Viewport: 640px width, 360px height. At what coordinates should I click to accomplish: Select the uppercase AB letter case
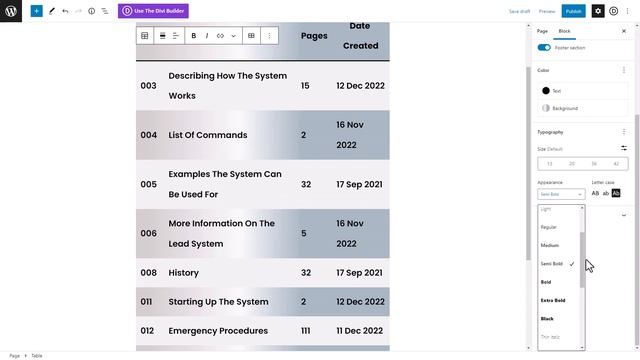596,193
